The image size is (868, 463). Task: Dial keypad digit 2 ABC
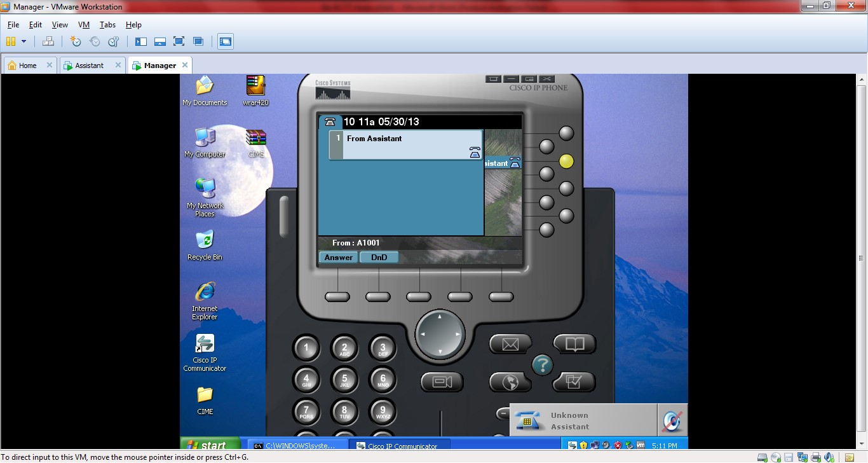[x=344, y=348]
